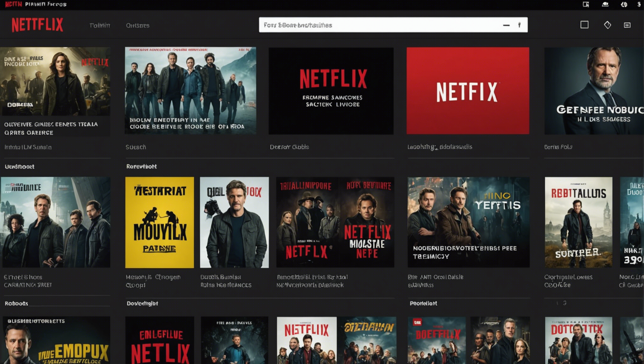The width and height of the screenshot is (644, 364).
Task: Click the cloud-like icon in top system bar
Action: pyautogui.click(x=605, y=4)
